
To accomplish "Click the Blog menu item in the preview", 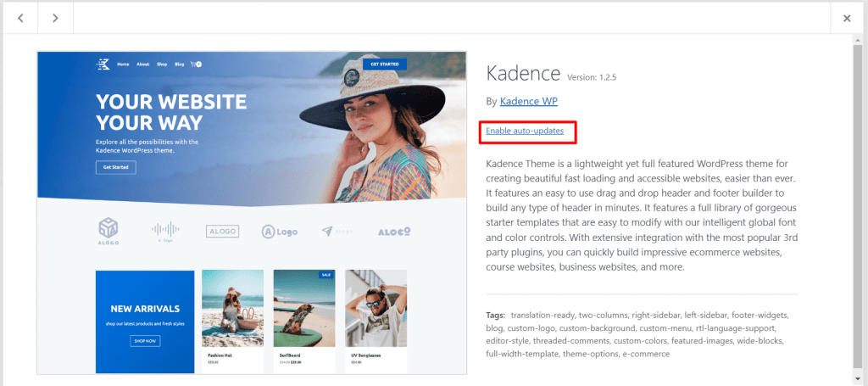I will [180, 64].
